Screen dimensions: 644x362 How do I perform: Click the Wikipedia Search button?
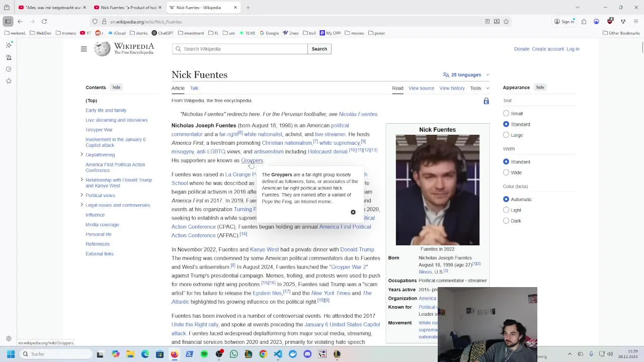click(319, 49)
